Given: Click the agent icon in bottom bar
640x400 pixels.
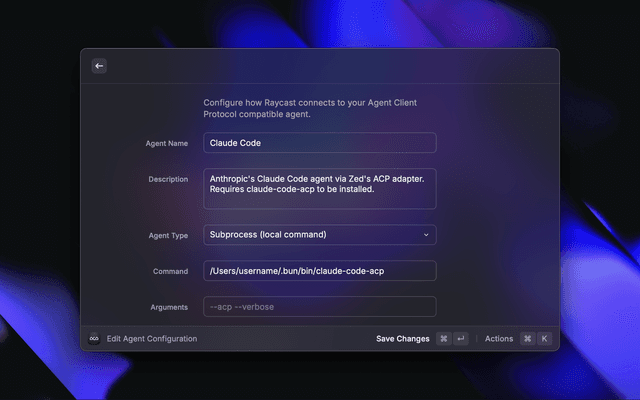Looking at the screenshot, I should tap(94, 339).
